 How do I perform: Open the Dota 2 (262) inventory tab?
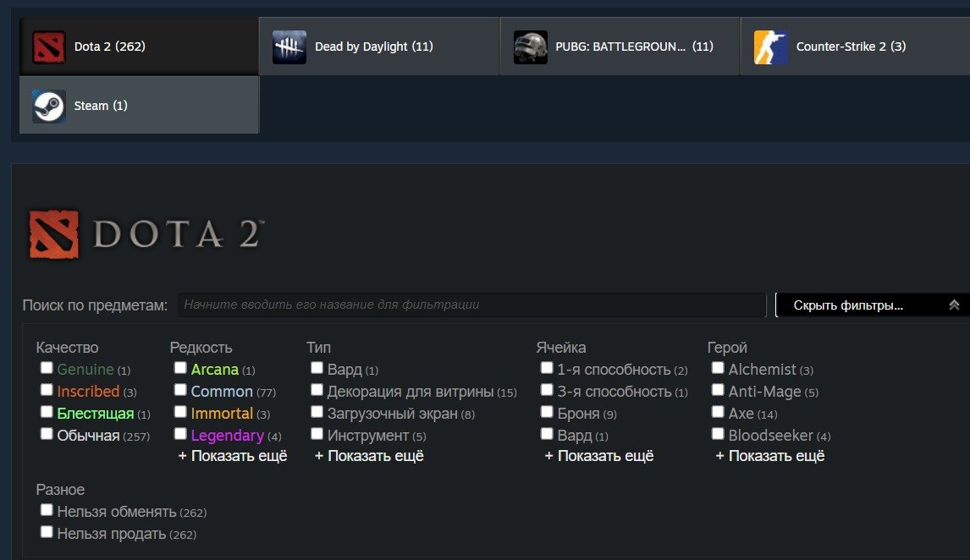pos(139,47)
